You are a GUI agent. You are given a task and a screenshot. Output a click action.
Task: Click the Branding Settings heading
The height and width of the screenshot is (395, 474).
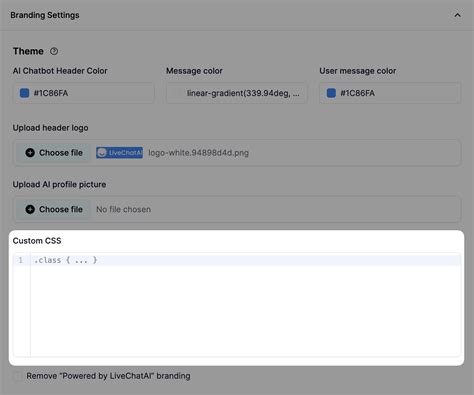[x=45, y=15]
